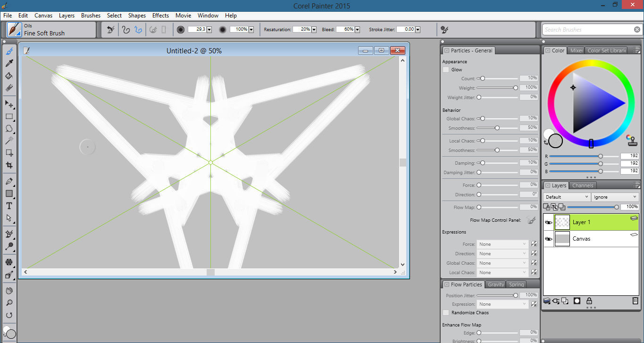The height and width of the screenshot is (343, 644).
Task: Open the Bleed dropdown arrow
Action: [357, 29]
